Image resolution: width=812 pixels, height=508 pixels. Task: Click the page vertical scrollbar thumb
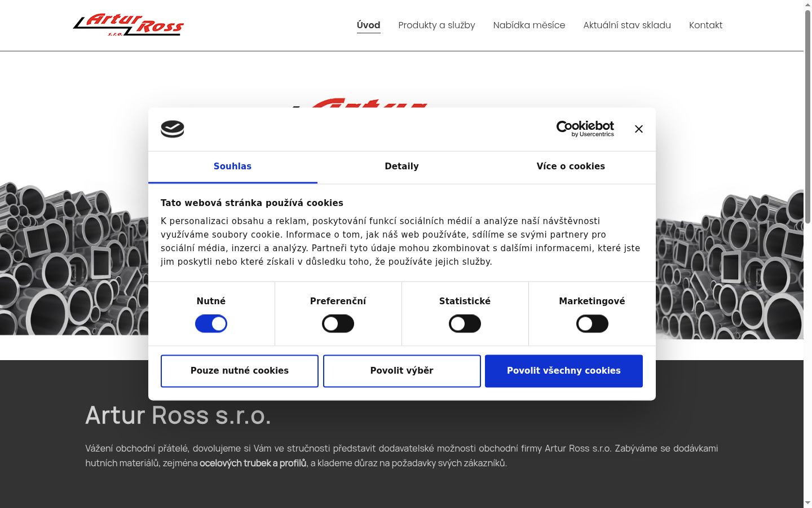tap(807, 116)
